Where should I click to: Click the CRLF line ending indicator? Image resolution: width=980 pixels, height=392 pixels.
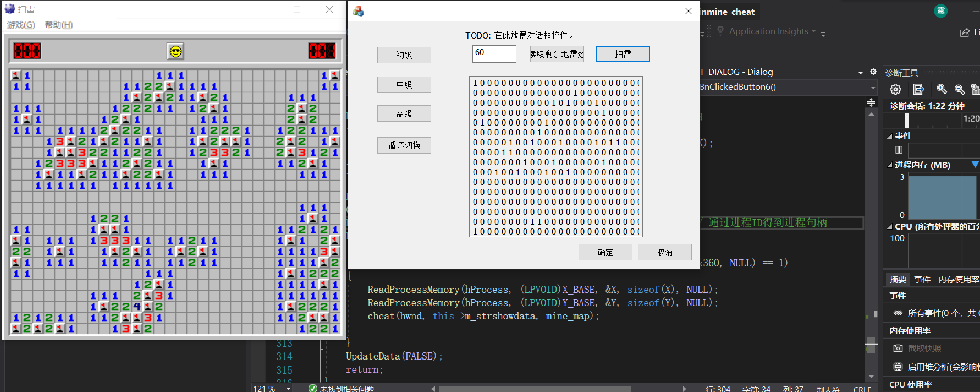[862, 389]
